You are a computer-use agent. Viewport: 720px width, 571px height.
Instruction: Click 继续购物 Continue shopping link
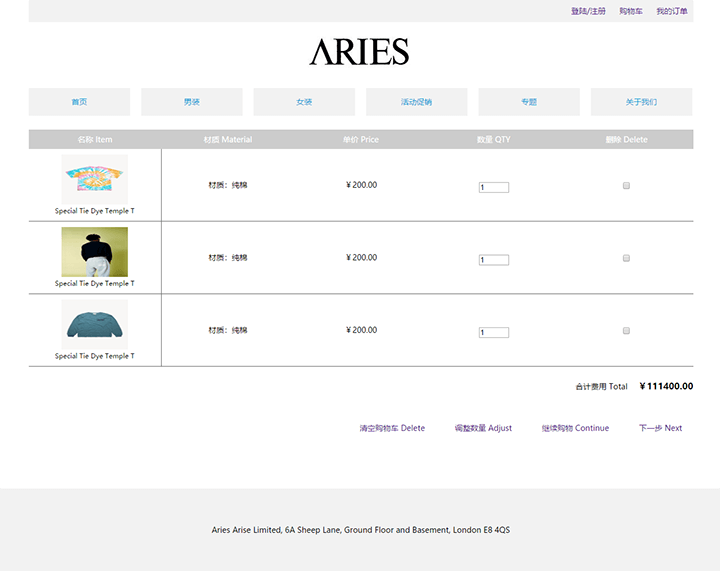[x=575, y=428]
